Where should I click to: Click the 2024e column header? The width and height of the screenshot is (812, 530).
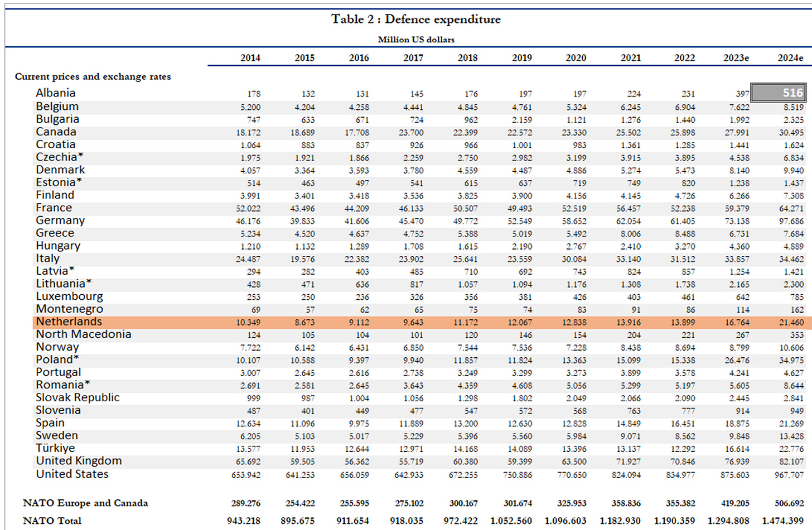(x=790, y=58)
